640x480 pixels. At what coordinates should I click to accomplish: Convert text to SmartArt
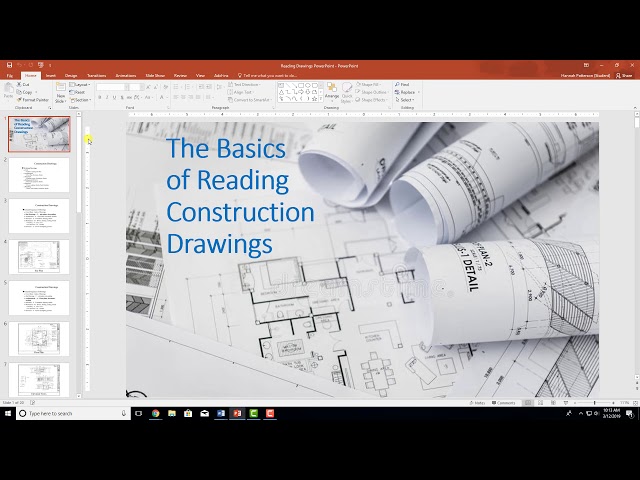point(249,100)
